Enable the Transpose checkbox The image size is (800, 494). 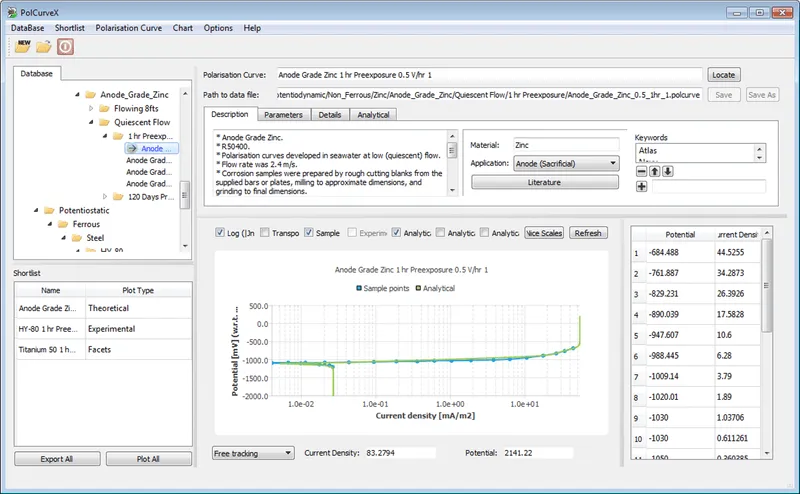(265, 233)
